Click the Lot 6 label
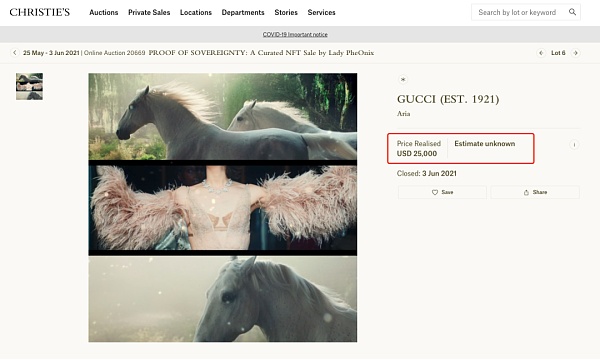This screenshot has height=363, width=600. pos(558,53)
